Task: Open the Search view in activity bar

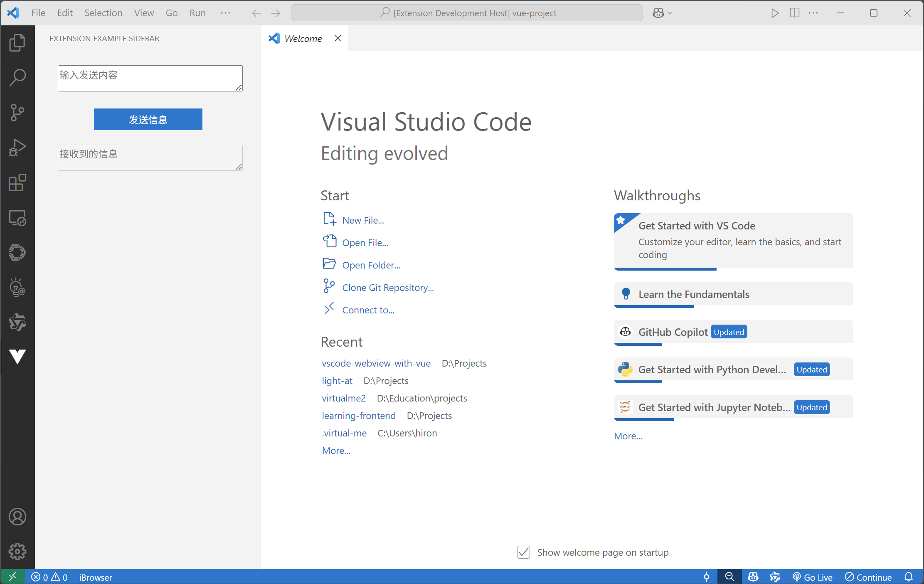Action: click(x=17, y=78)
